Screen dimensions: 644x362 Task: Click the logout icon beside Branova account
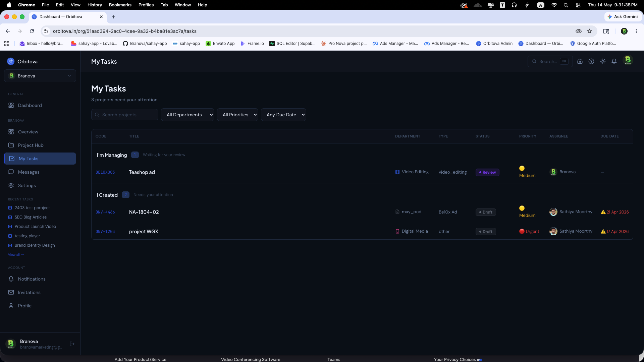[x=72, y=344]
